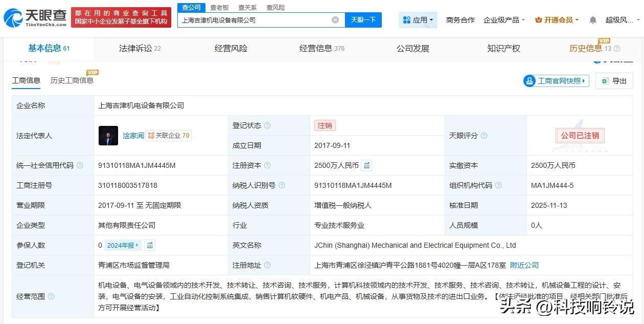
Task: Click the help icon beside 历史信息
Action: click(x=616, y=49)
